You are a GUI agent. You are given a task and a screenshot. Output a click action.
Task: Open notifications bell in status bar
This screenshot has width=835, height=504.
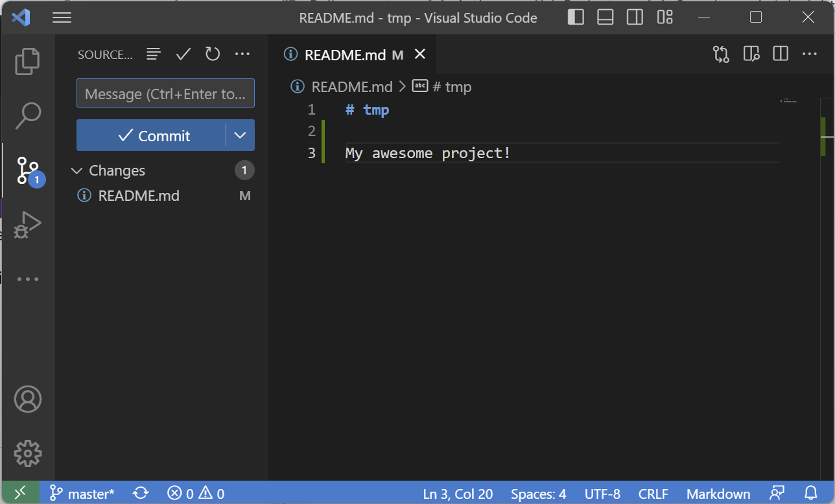click(811, 494)
